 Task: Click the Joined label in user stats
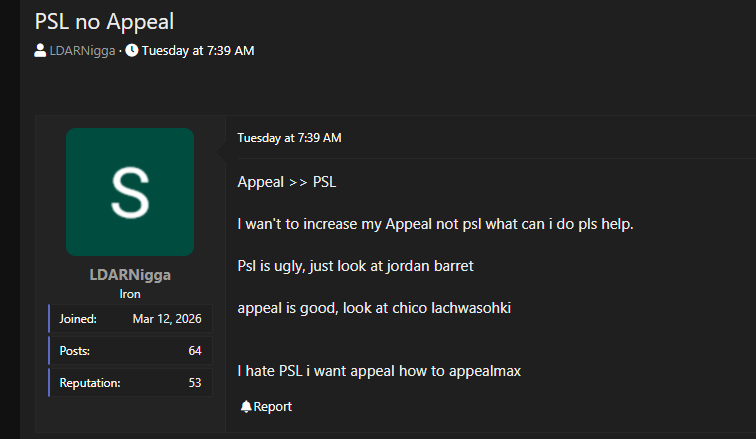pos(77,319)
